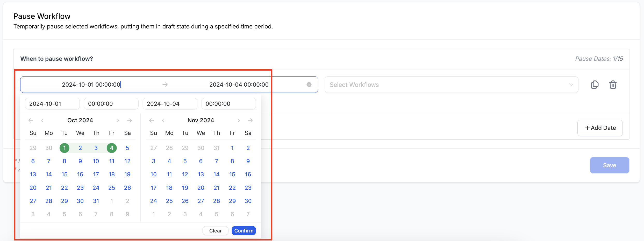Screen dimensions: 644x241
Task: Go to previous year in Nov 2024 calendar
Action: click(x=152, y=120)
